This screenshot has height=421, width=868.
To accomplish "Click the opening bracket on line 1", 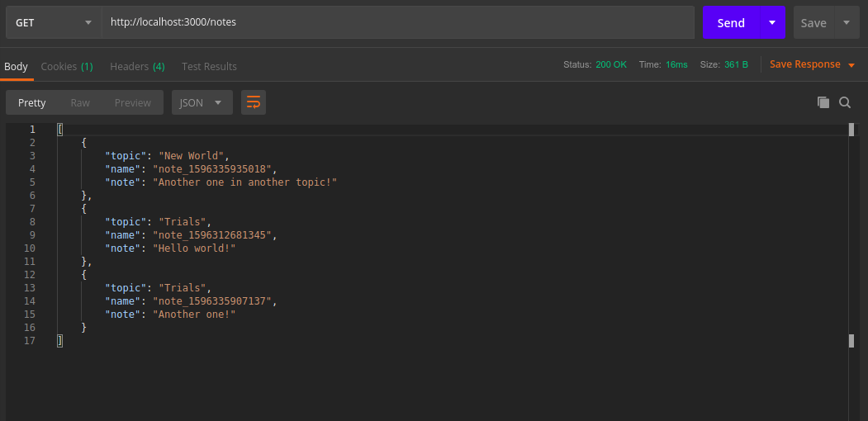I will (59, 130).
